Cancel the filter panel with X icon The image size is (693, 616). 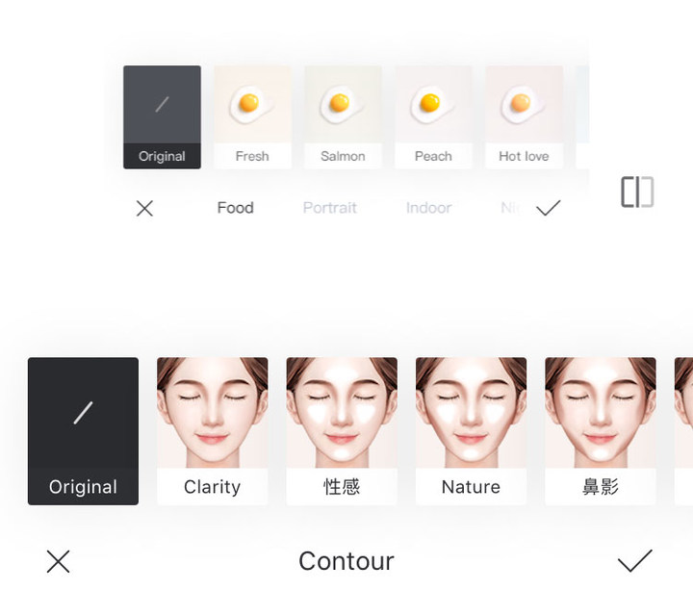pos(144,208)
